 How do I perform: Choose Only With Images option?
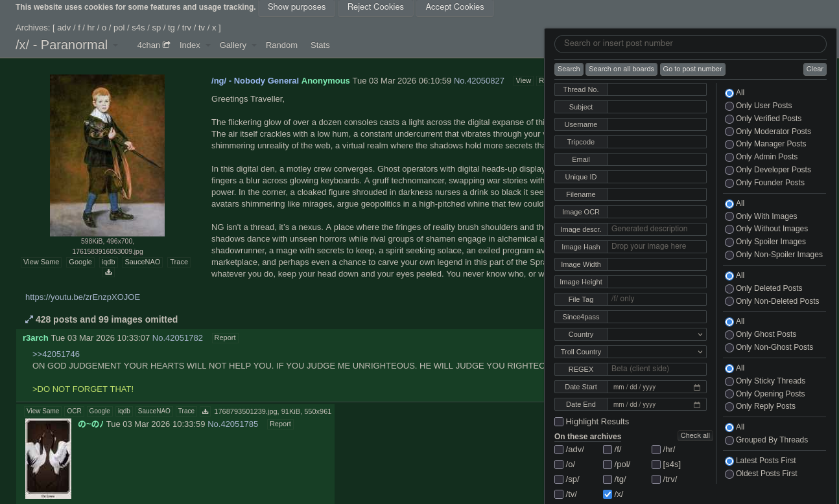[729, 217]
